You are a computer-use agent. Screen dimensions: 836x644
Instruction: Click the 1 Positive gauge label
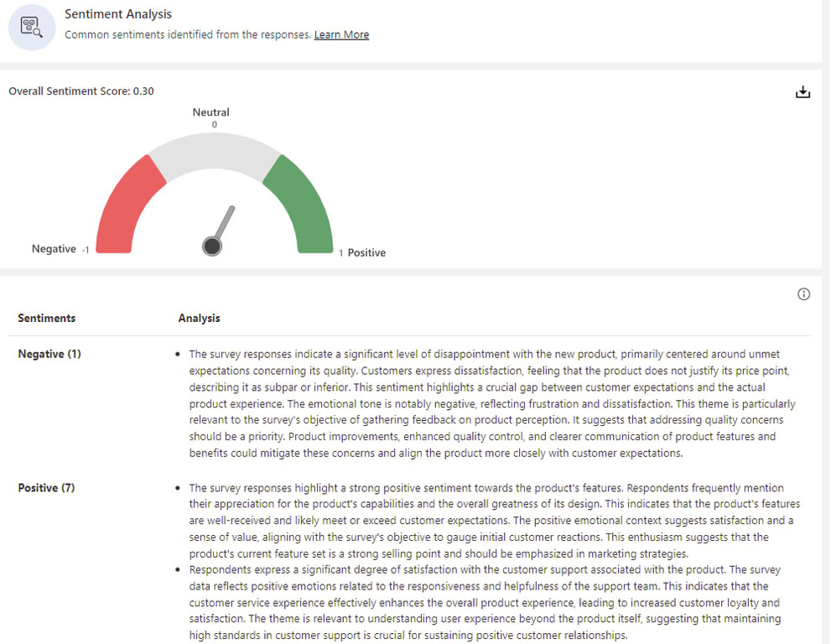click(x=362, y=252)
